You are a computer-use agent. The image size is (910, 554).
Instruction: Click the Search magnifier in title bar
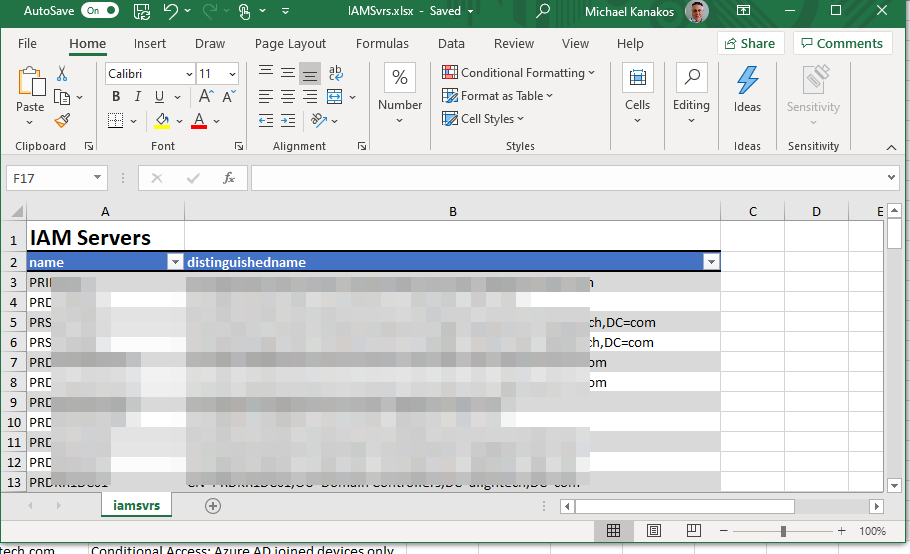pyautogui.click(x=543, y=10)
